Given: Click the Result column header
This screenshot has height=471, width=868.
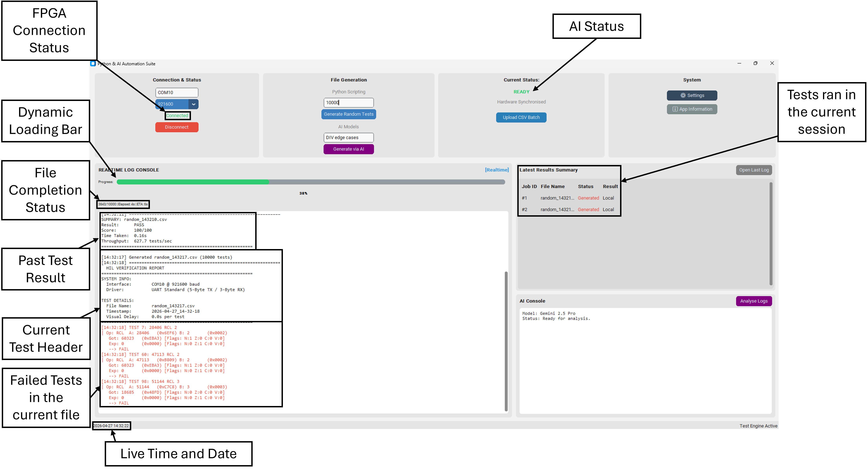Looking at the screenshot, I should (x=610, y=187).
